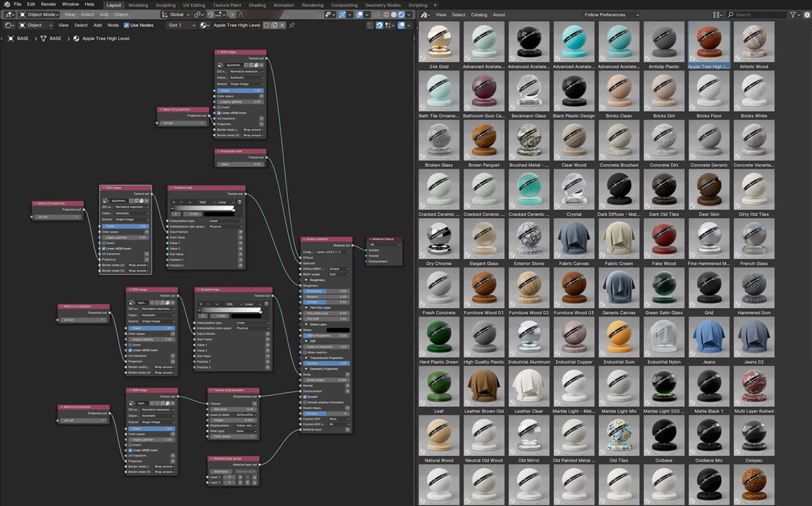Click the asset browser filter funnel icon

click(x=793, y=15)
